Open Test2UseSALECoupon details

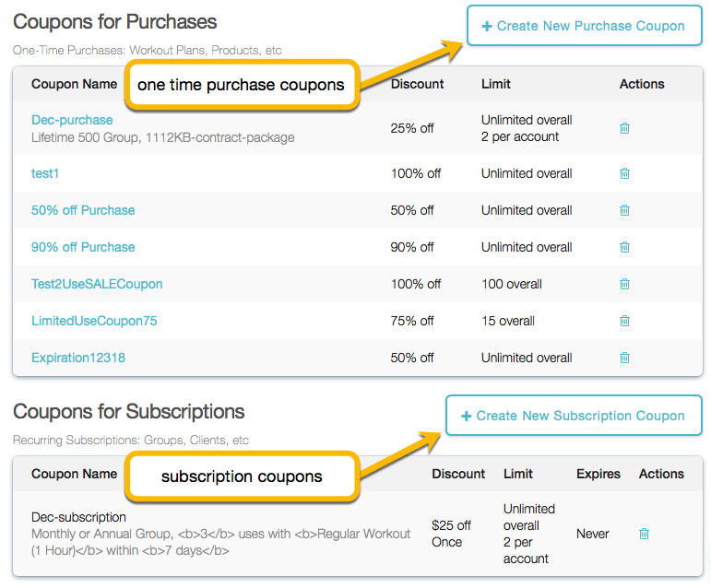click(97, 284)
